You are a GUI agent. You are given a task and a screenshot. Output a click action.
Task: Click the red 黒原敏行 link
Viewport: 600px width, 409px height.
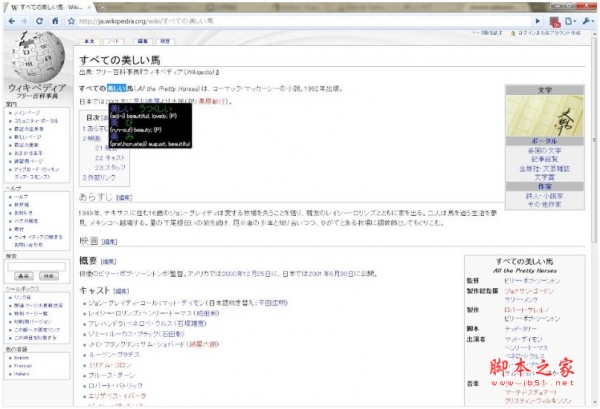[x=213, y=101]
